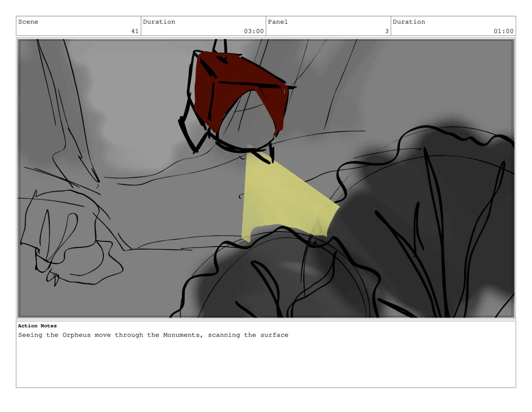Click the Action Notes heading
The image size is (532, 412).
(37, 326)
